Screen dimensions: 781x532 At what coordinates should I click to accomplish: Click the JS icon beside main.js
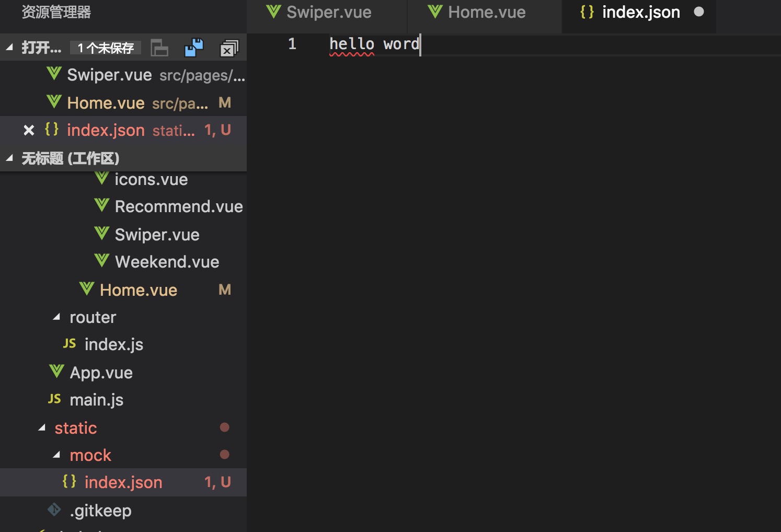point(55,399)
